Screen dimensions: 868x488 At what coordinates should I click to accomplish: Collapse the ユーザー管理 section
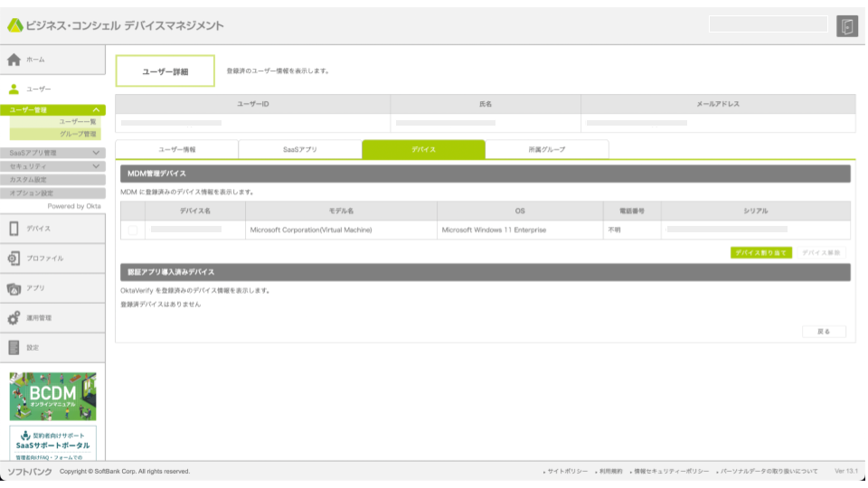pyautogui.click(x=97, y=110)
